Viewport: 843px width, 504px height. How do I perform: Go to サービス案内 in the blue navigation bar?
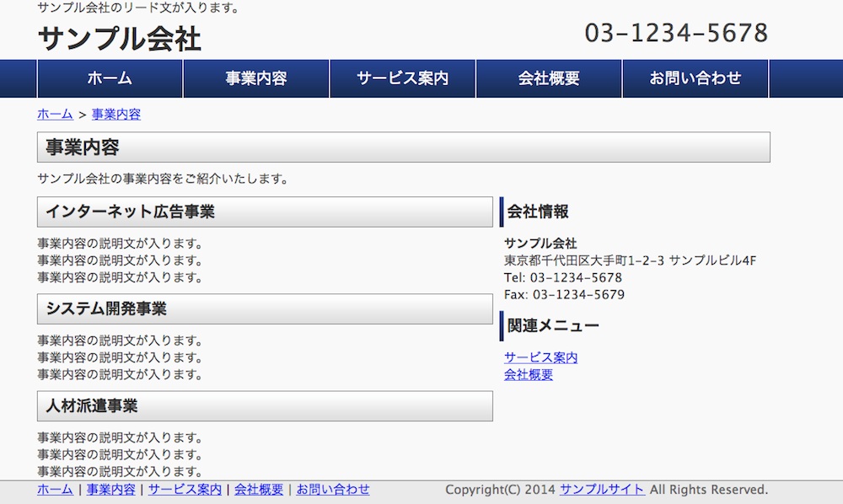[x=402, y=78]
